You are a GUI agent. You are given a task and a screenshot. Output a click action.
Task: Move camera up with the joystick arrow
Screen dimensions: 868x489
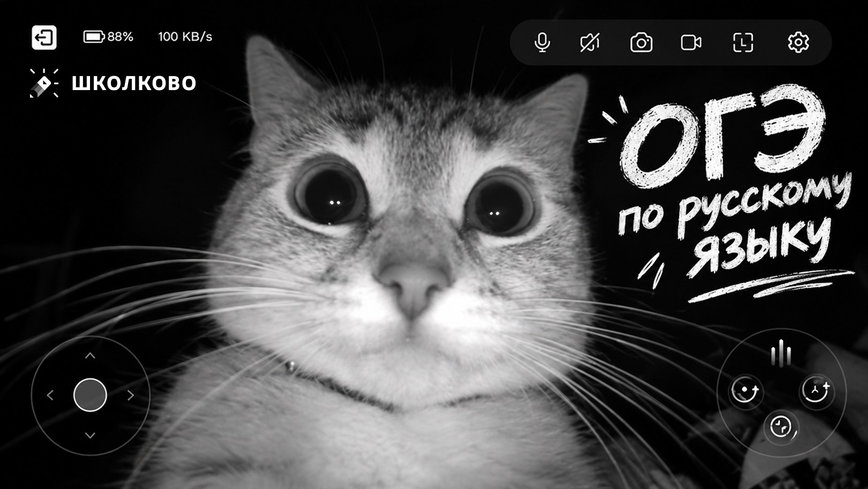tap(90, 356)
